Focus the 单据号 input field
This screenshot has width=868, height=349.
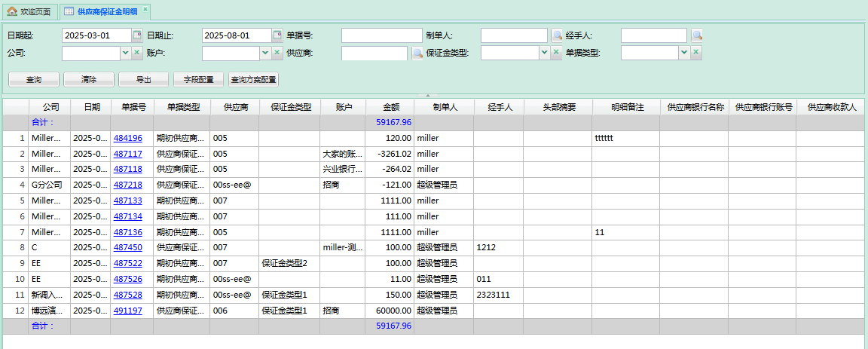(381, 35)
